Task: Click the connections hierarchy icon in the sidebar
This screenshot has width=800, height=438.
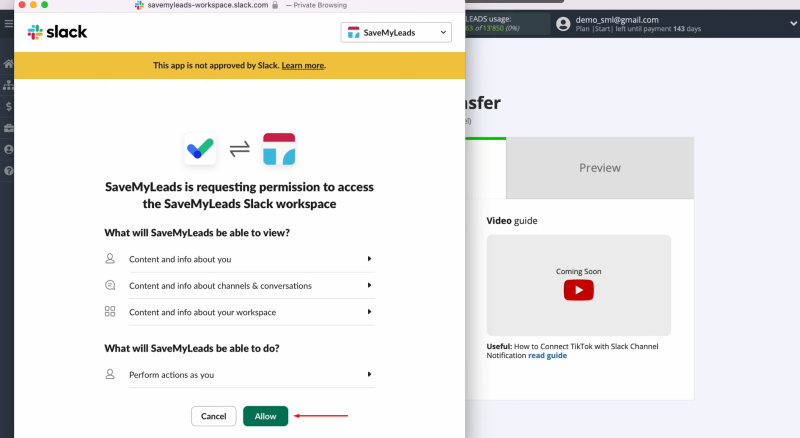Action: (8, 85)
